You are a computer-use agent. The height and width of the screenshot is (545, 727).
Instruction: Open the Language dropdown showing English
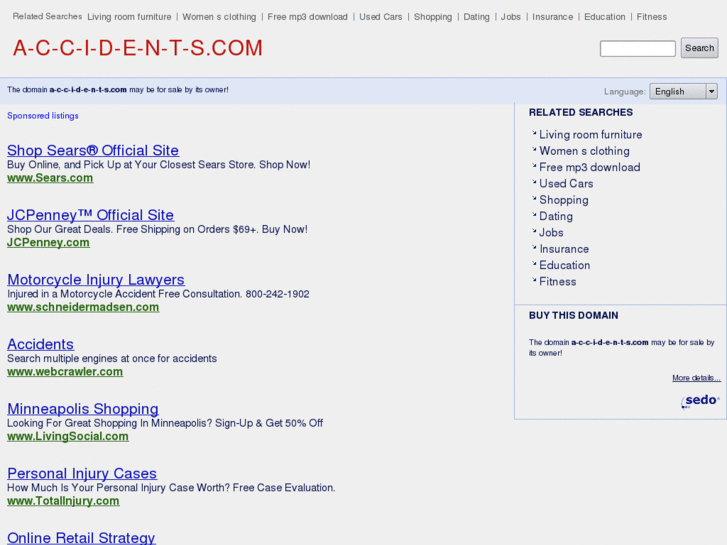pyautogui.click(x=683, y=91)
